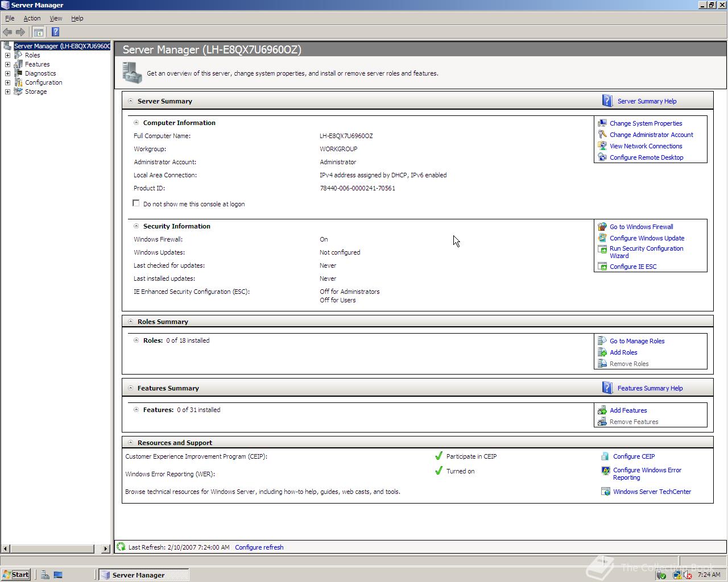Click the Storage icon in tree

18,92
